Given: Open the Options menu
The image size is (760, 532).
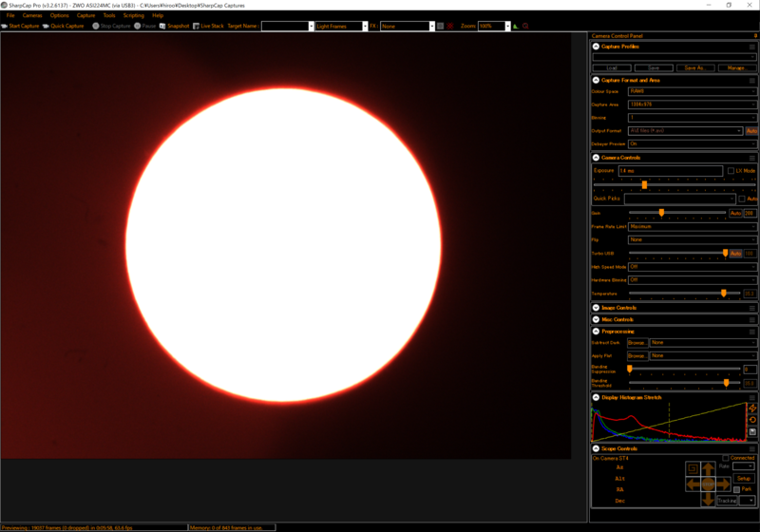Looking at the screenshot, I should tap(59, 15).
